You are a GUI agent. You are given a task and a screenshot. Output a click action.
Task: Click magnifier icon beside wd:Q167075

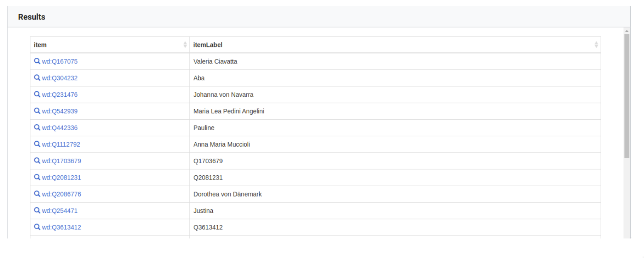pos(37,61)
